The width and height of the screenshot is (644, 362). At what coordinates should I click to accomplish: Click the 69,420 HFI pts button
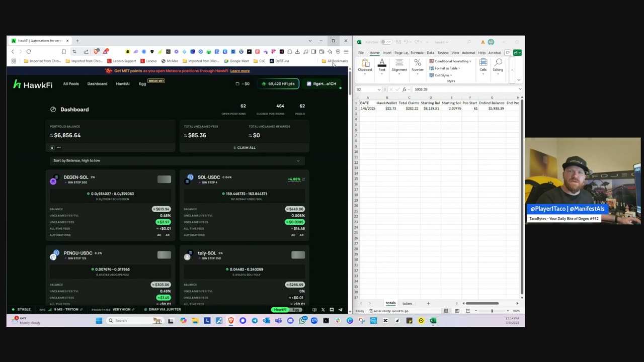278,84
